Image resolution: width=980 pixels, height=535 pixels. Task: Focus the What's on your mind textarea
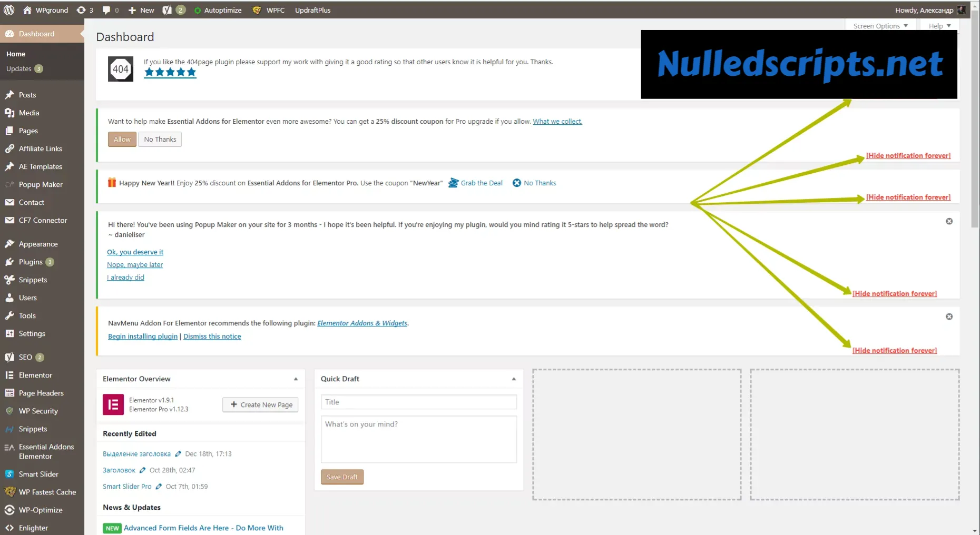(419, 440)
